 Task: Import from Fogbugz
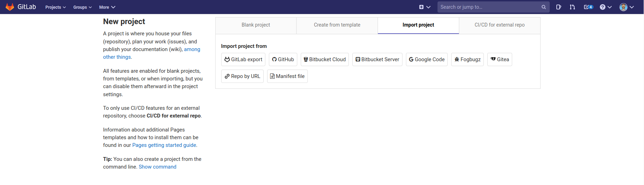[x=467, y=59]
